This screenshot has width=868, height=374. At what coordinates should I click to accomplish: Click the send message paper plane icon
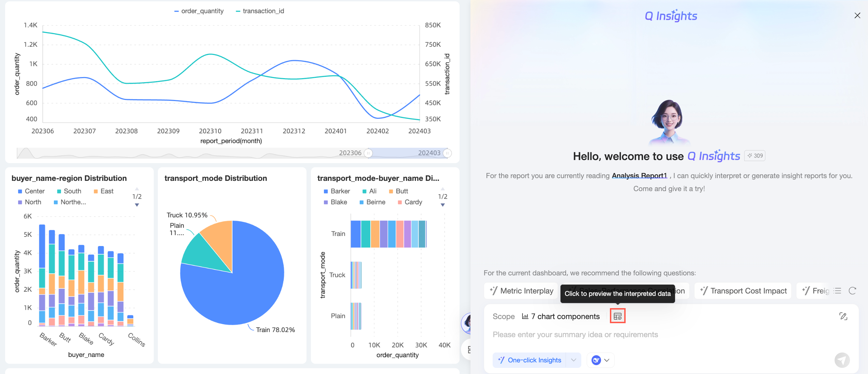coord(842,360)
